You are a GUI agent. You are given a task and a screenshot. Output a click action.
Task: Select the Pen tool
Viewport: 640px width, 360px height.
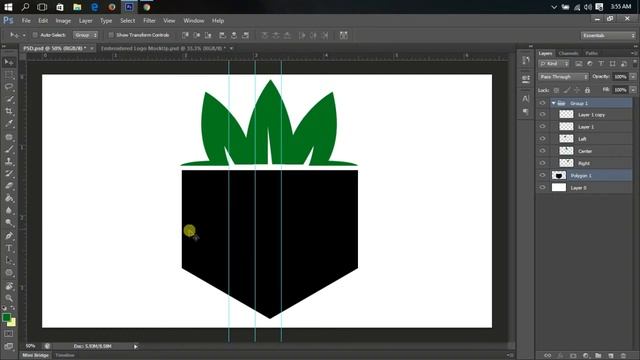coord(9,236)
